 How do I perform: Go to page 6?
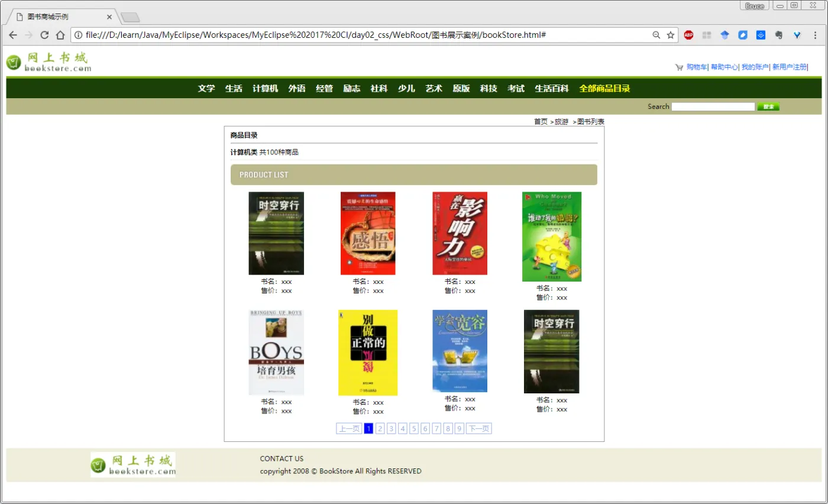point(425,428)
